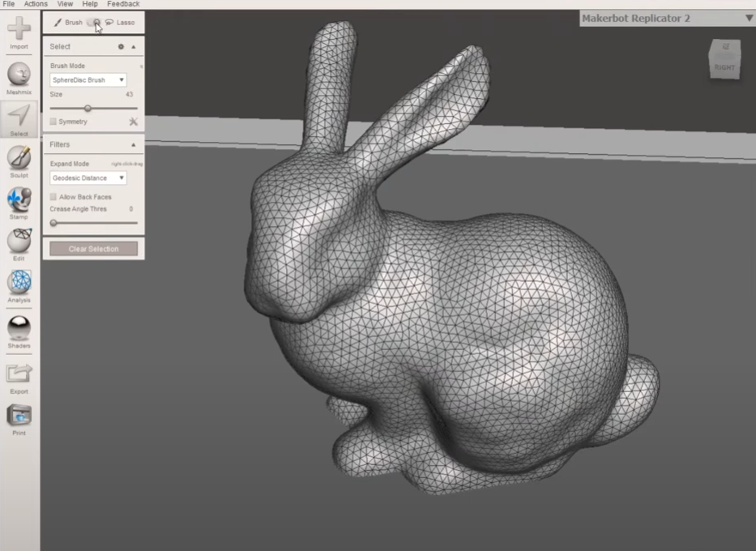Open the Feedback menu

point(123,4)
